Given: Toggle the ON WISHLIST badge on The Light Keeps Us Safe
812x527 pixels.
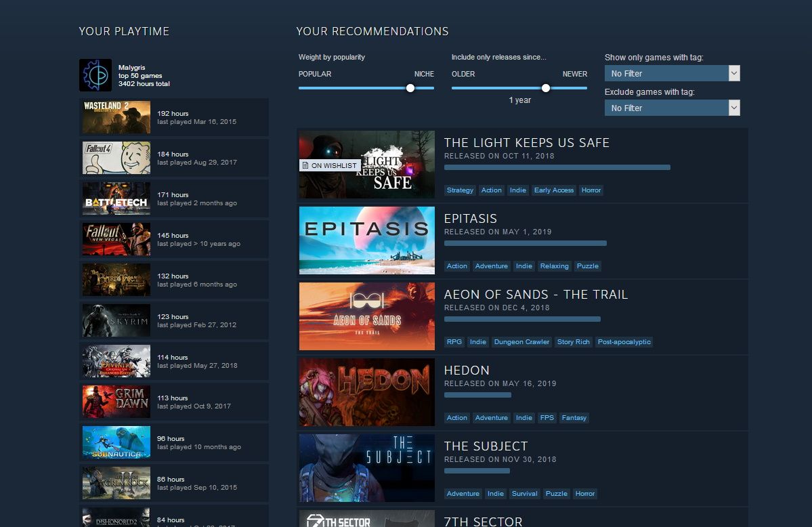Looking at the screenshot, I should pyautogui.click(x=329, y=165).
